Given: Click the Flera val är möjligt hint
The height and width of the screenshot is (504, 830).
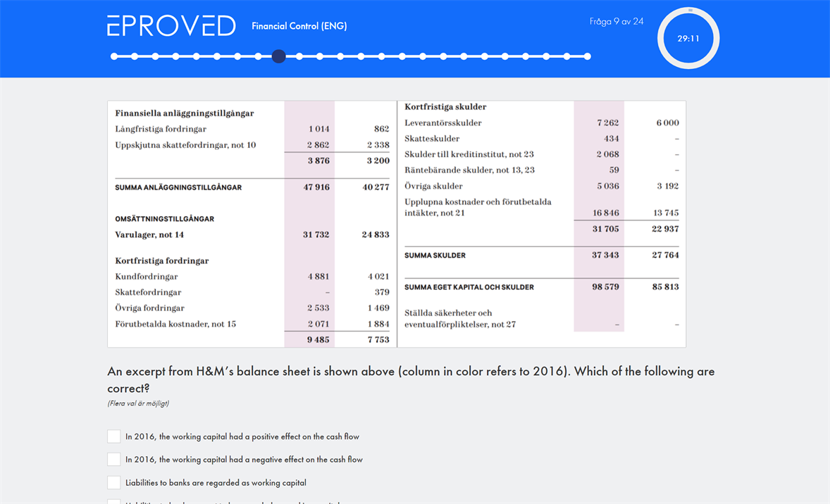Looking at the screenshot, I should pyautogui.click(x=138, y=403).
